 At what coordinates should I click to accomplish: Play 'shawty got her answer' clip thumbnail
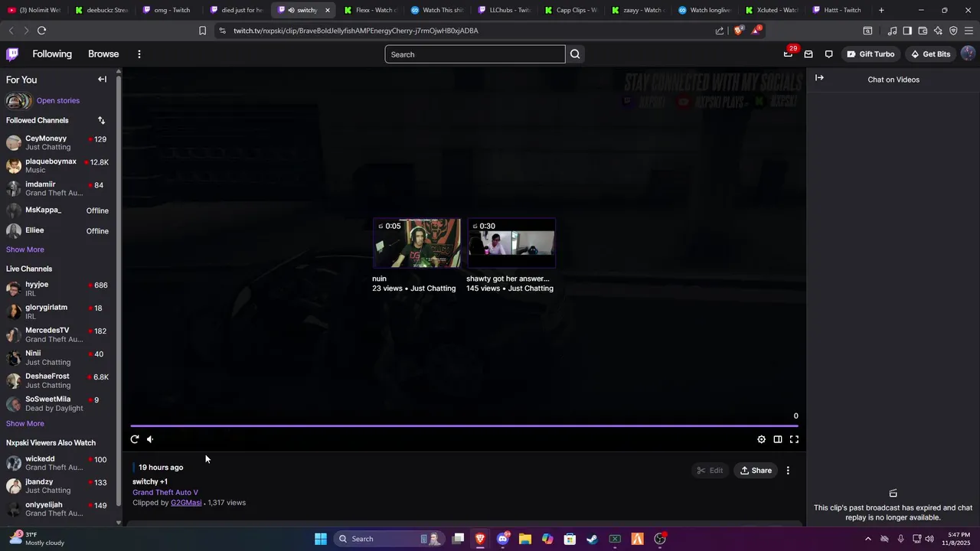[511, 243]
